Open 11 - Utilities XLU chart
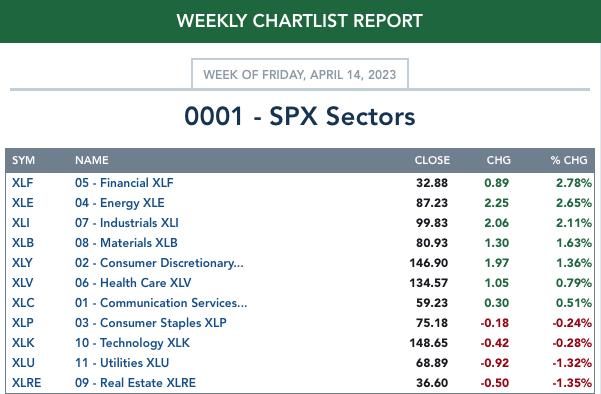The width and height of the screenshot is (601, 394). pyautogui.click(x=122, y=363)
